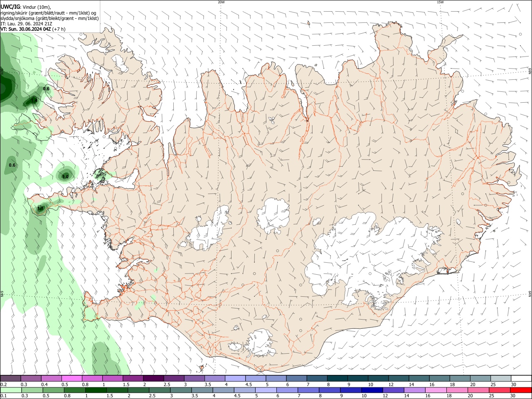Image resolution: width=532 pixels, height=399 pixels.
Task: Click the 0.1 label on the rain scale
Action: [x=4, y=396]
